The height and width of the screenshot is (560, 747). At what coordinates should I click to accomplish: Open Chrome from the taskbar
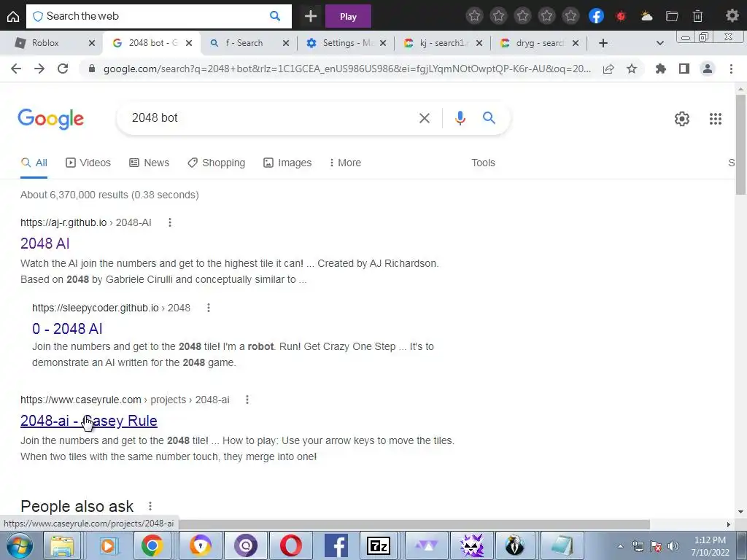pyautogui.click(x=152, y=545)
